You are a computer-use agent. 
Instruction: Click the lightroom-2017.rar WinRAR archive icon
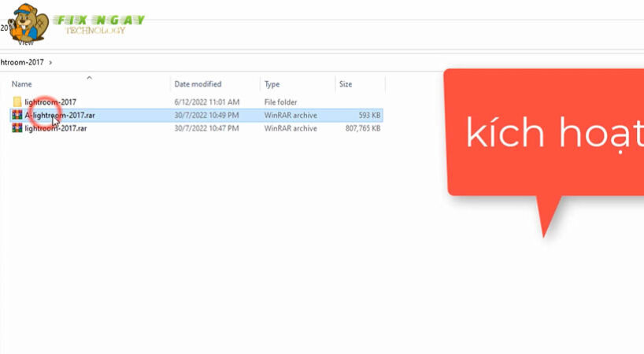tap(17, 127)
